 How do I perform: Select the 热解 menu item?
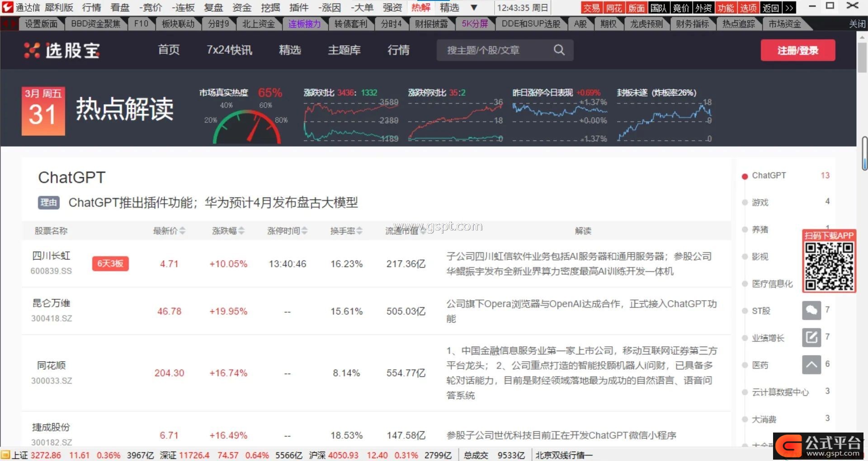(421, 8)
